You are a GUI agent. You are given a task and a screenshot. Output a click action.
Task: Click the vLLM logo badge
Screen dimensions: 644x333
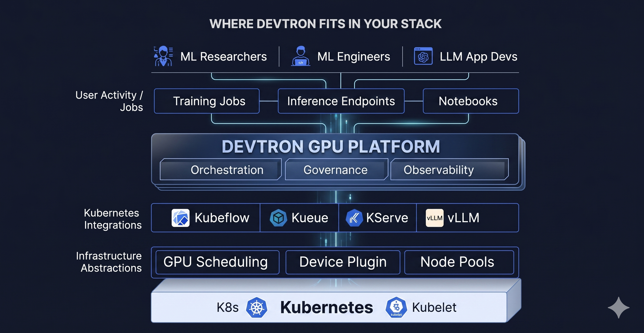coord(435,218)
